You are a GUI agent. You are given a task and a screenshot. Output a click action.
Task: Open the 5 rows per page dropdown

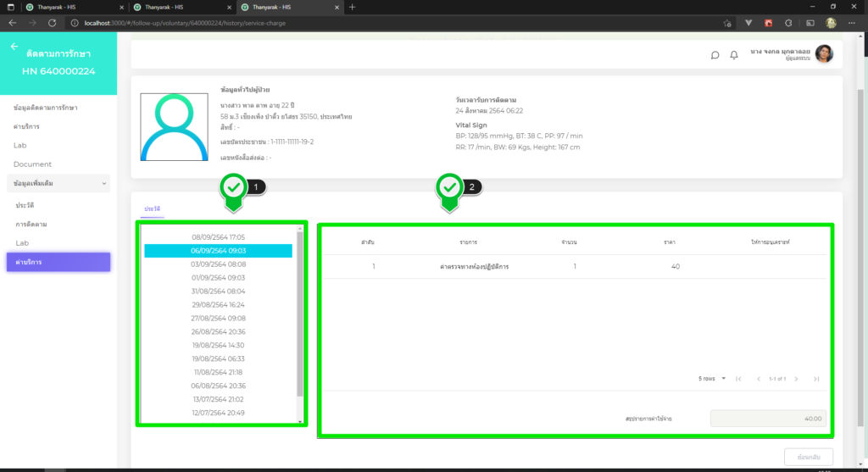[x=712, y=379]
